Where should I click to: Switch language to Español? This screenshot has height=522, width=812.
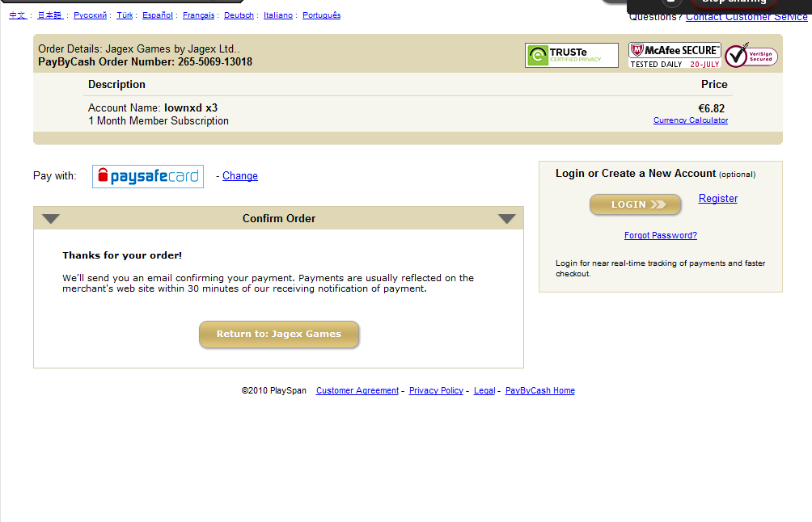coord(158,15)
